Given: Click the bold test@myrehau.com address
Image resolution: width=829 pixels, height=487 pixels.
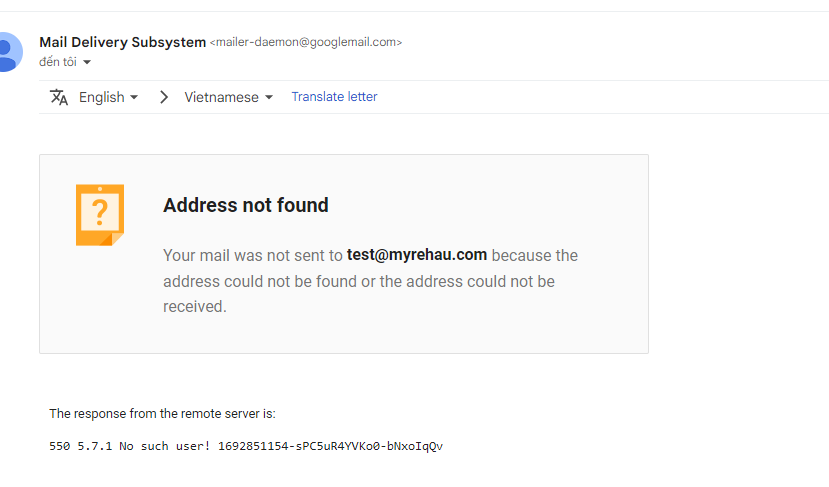Looking at the screenshot, I should (417, 255).
